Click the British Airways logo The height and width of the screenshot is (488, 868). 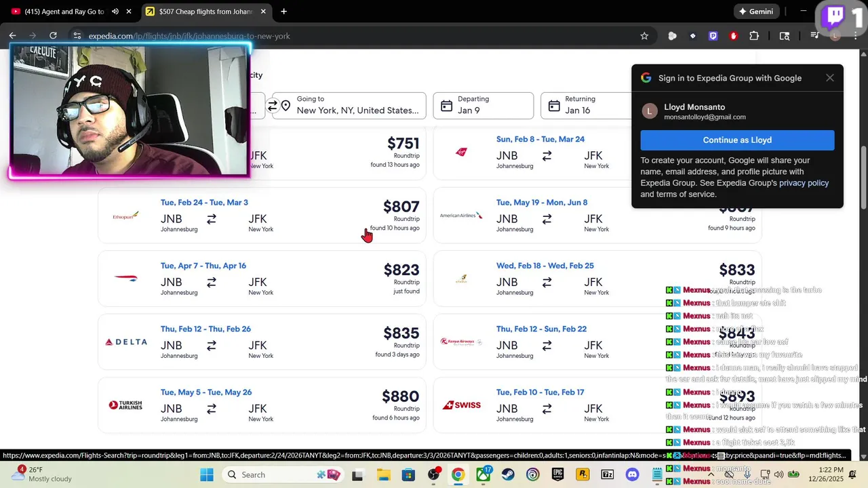click(126, 279)
